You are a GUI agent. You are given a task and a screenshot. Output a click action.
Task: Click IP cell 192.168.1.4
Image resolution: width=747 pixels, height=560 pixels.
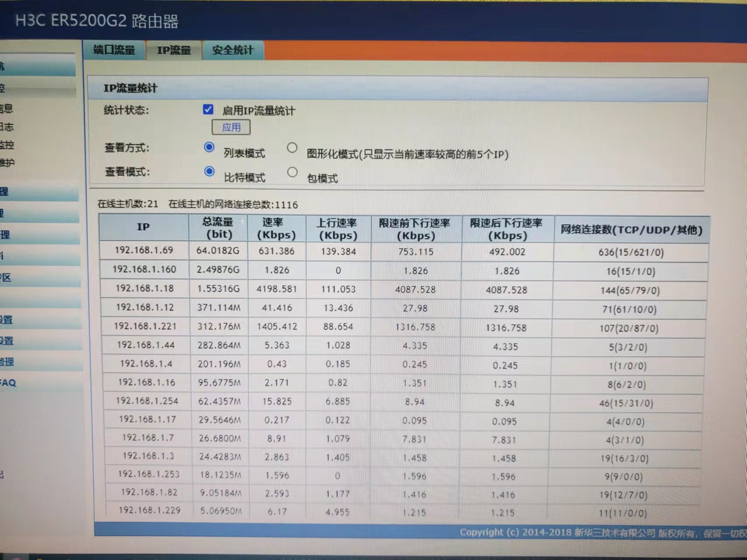pos(146,364)
